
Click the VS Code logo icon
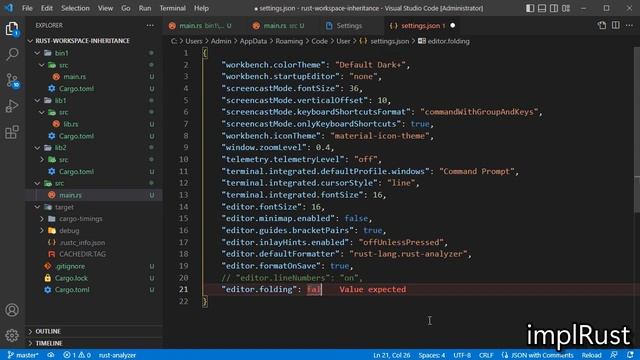(9, 8)
